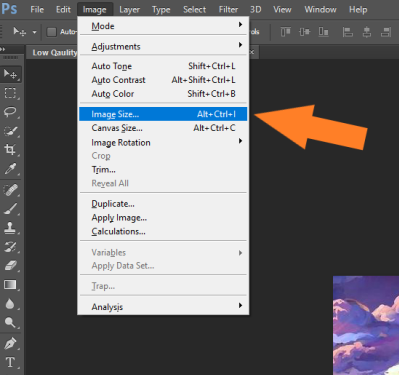Select the Spot Healing Brush tool
Image resolution: width=399 pixels, height=375 pixels.
point(11,190)
